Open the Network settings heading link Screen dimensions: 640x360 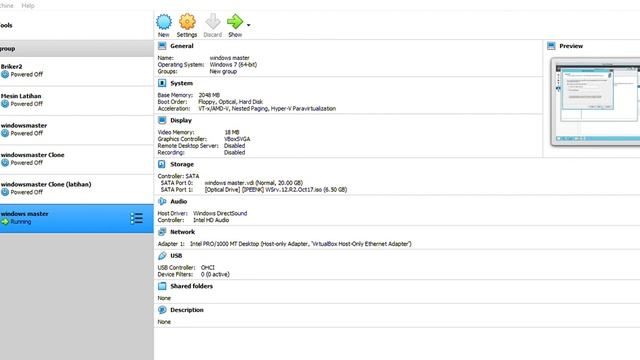click(182, 232)
